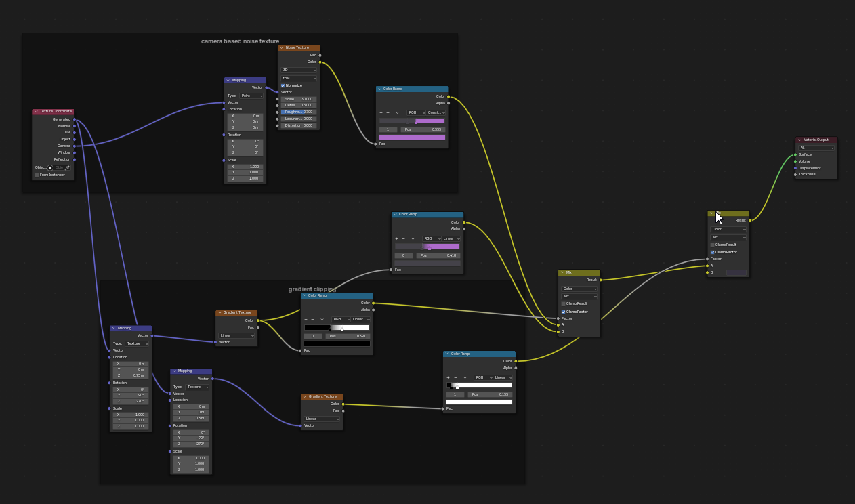Collapse the lower Gradient Texture node
Image resolution: width=855 pixels, height=504 pixels.
click(x=305, y=396)
